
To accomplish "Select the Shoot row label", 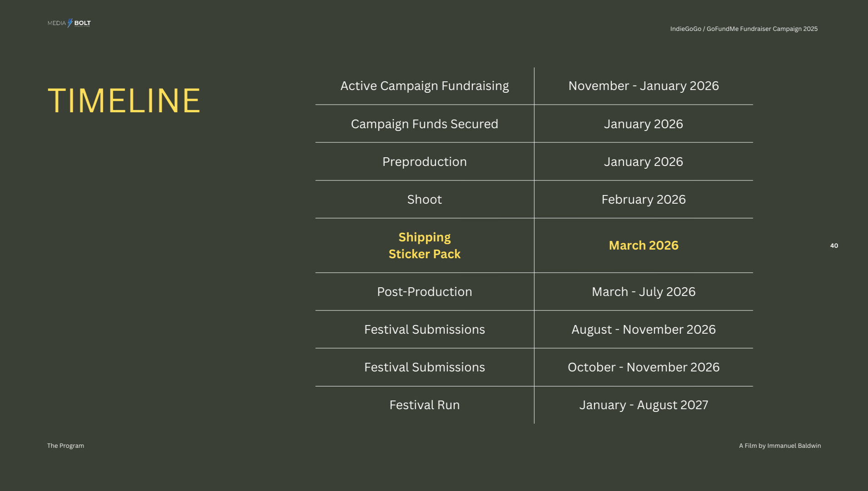I will point(424,200).
